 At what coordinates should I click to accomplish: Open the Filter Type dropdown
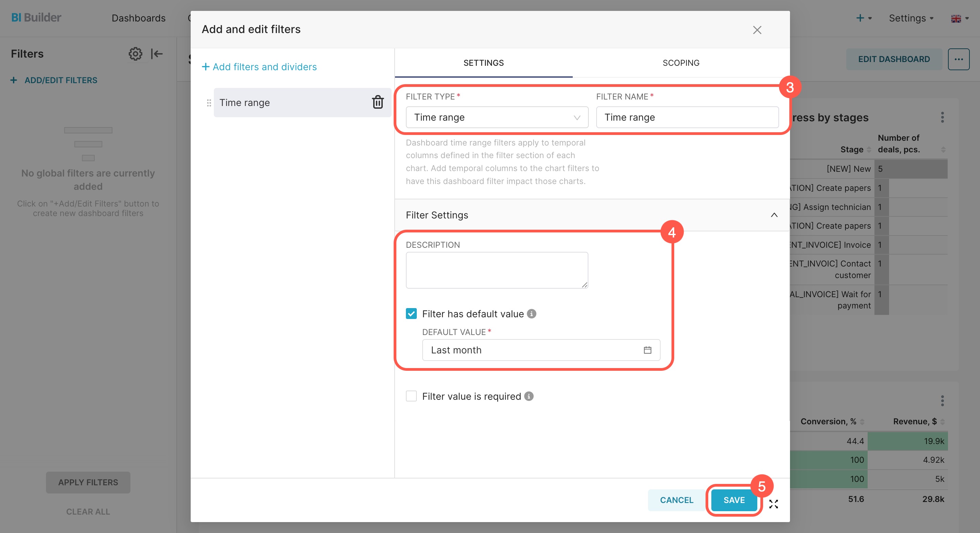496,117
